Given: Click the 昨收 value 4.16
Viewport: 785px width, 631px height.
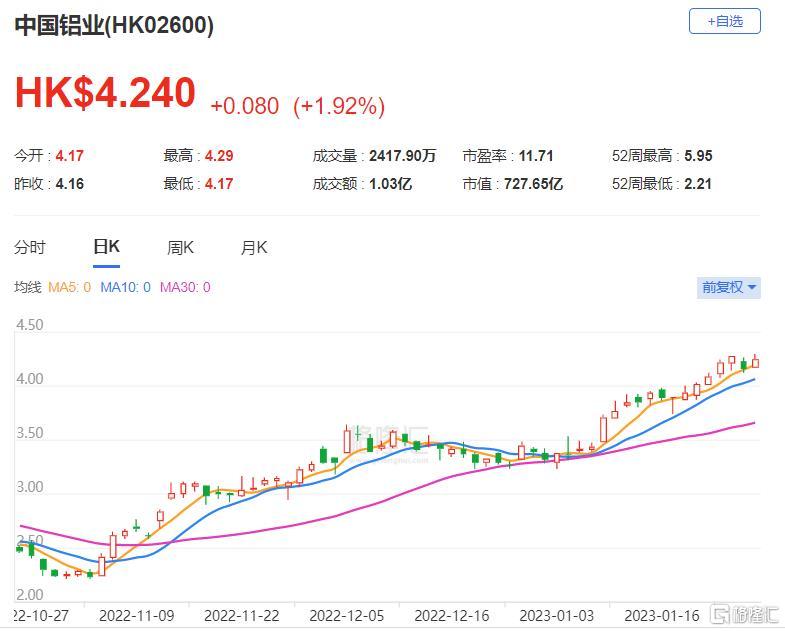Looking at the screenshot, I should [x=70, y=184].
